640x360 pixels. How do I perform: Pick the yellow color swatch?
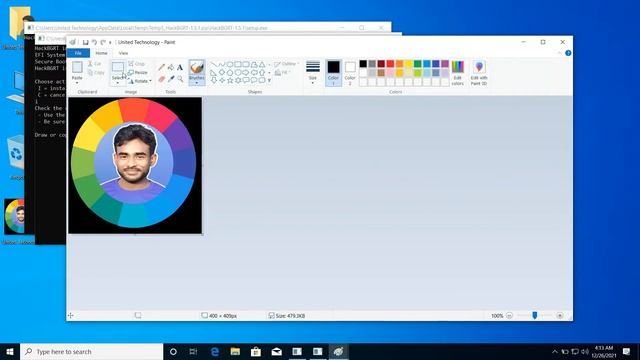tap(409, 64)
